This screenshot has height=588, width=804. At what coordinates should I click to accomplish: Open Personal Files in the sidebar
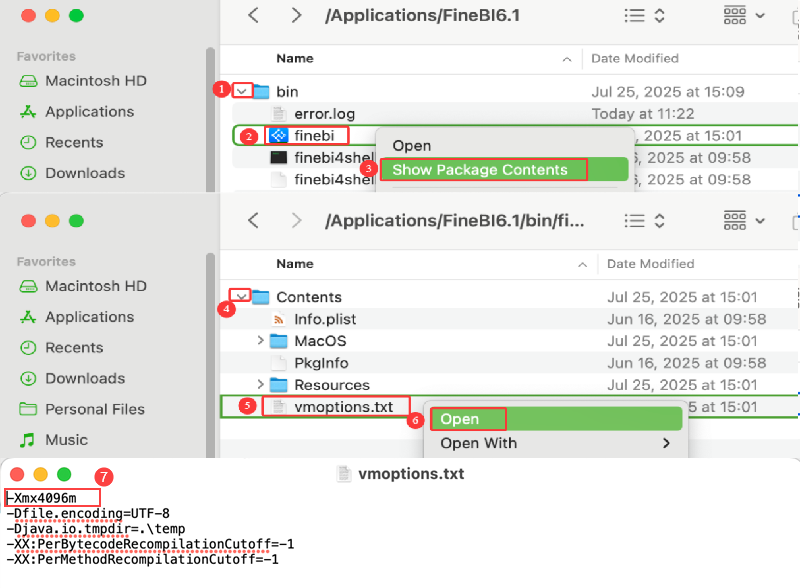(94, 409)
